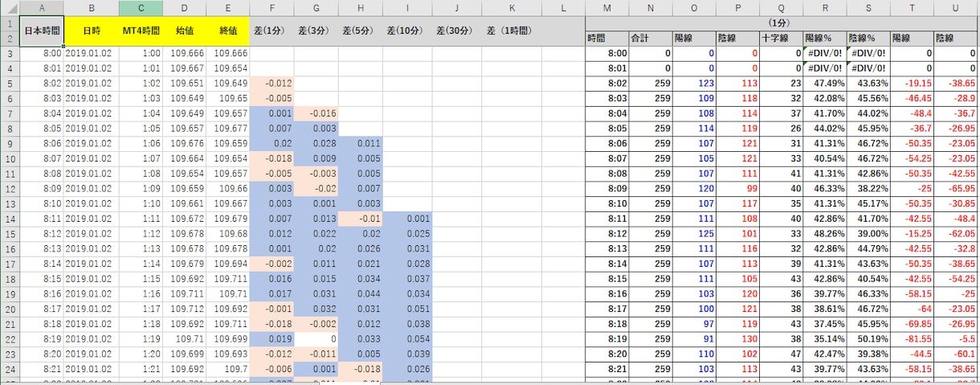Click the 合計 header cell
Screen dimensions: 980x385
650,38
